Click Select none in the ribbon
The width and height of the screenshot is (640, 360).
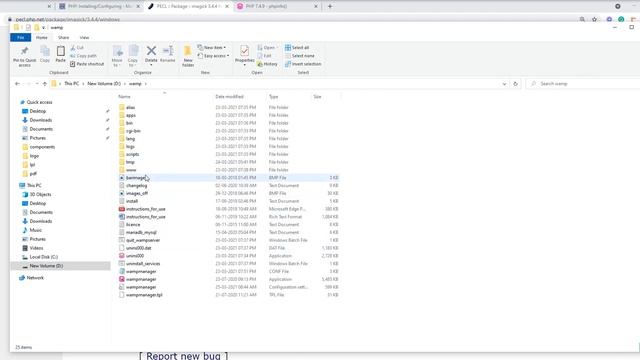coord(300,56)
